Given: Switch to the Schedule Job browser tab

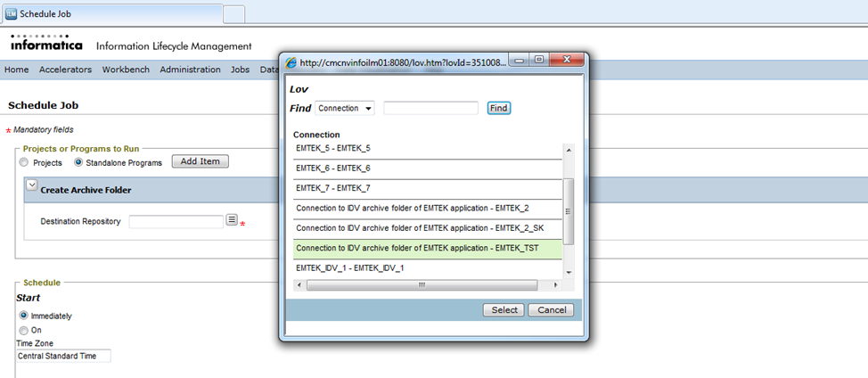Looking at the screenshot, I should tap(111, 14).
